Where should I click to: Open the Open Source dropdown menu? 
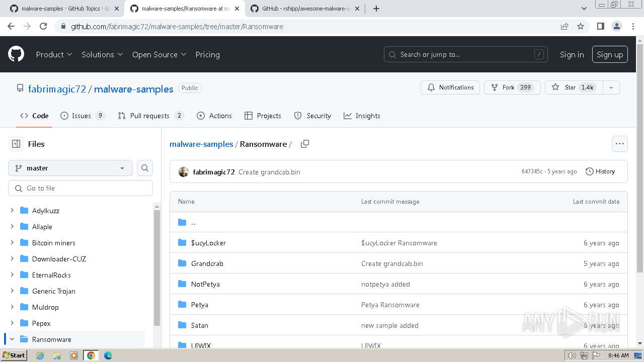(x=159, y=54)
